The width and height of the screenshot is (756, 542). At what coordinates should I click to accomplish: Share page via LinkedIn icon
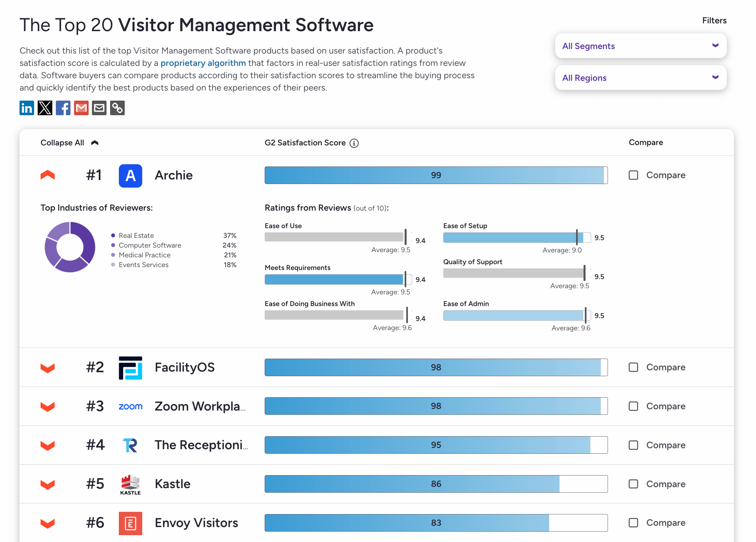pyautogui.click(x=27, y=108)
